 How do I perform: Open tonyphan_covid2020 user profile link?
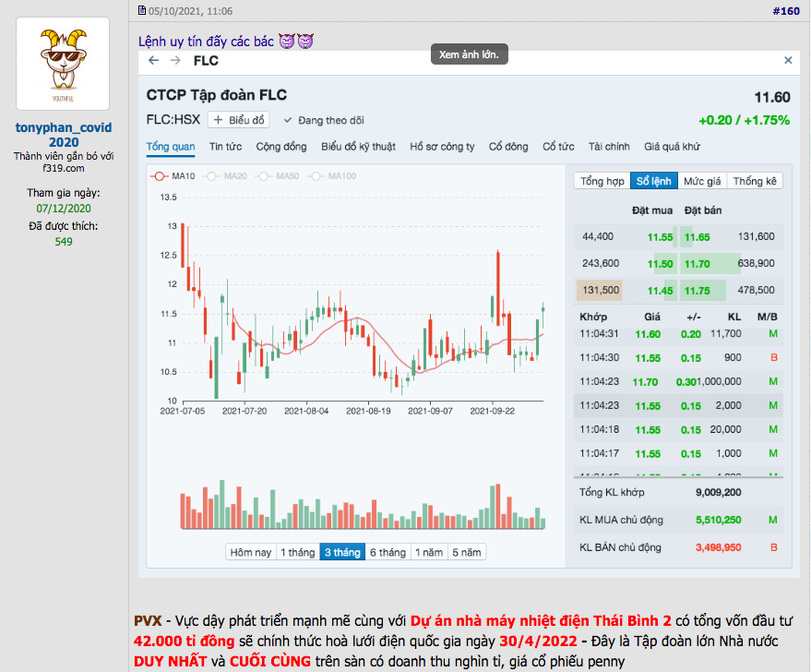pyautogui.click(x=64, y=135)
